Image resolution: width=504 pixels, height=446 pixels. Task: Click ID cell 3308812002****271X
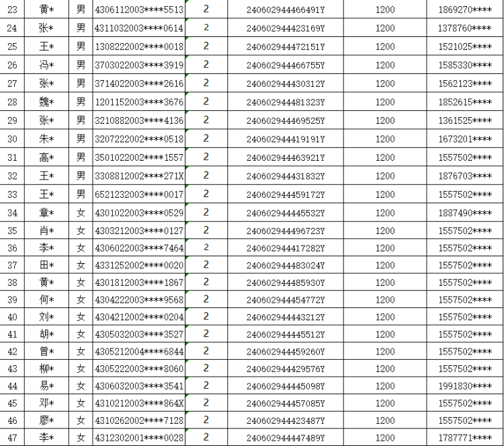coord(138,175)
